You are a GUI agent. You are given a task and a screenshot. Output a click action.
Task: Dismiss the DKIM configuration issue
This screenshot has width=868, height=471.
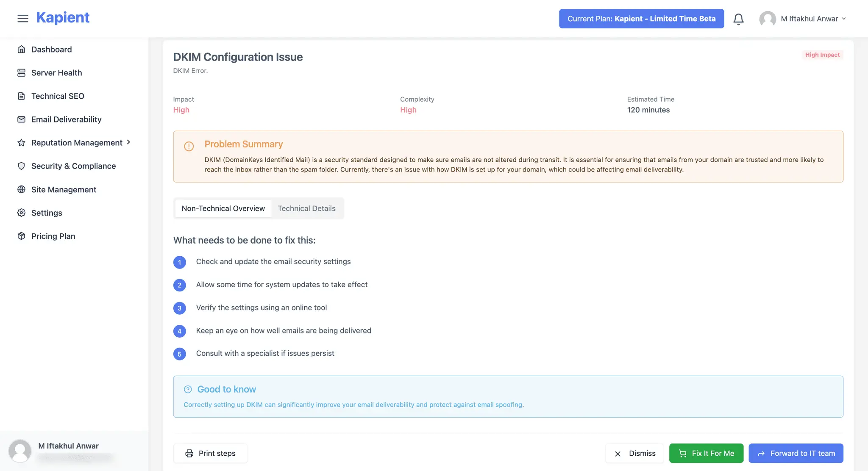tap(634, 453)
